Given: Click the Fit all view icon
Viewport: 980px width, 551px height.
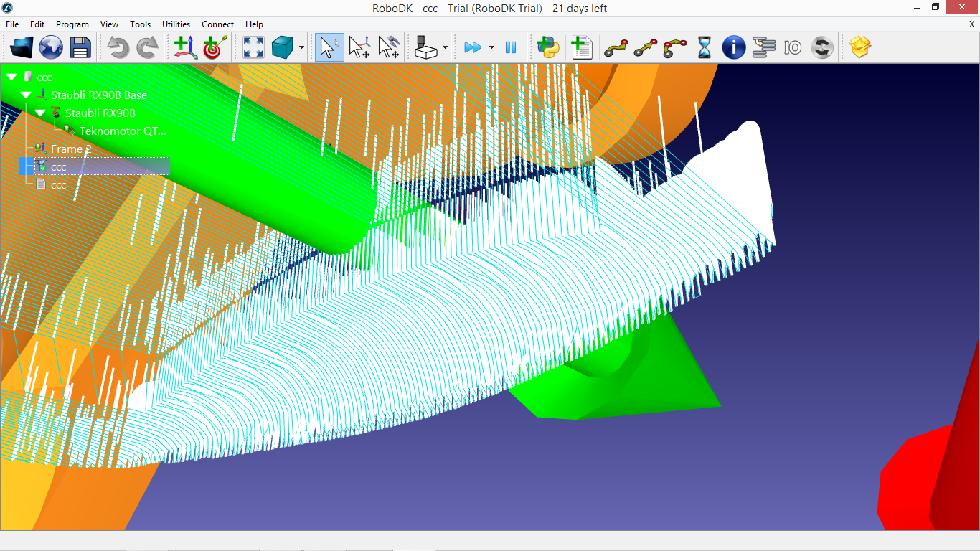Looking at the screenshot, I should [253, 48].
